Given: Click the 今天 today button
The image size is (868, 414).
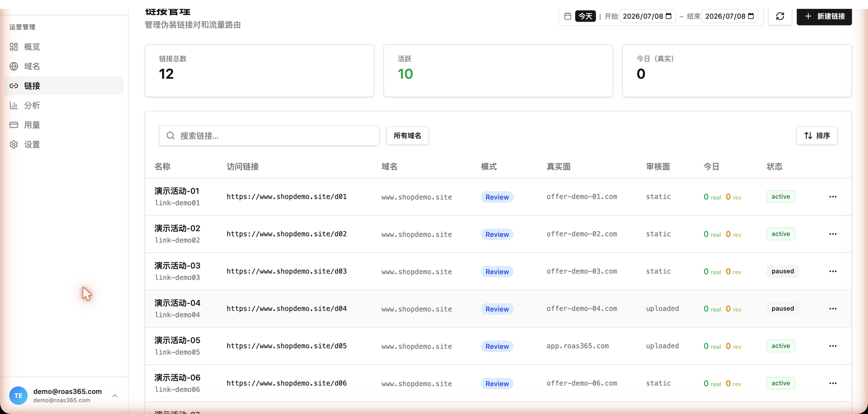Looking at the screenshot, I should [585, 16].
